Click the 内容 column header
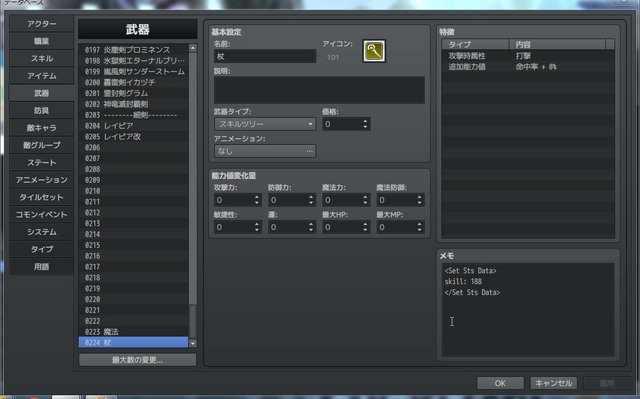 [x=558, y=44]
